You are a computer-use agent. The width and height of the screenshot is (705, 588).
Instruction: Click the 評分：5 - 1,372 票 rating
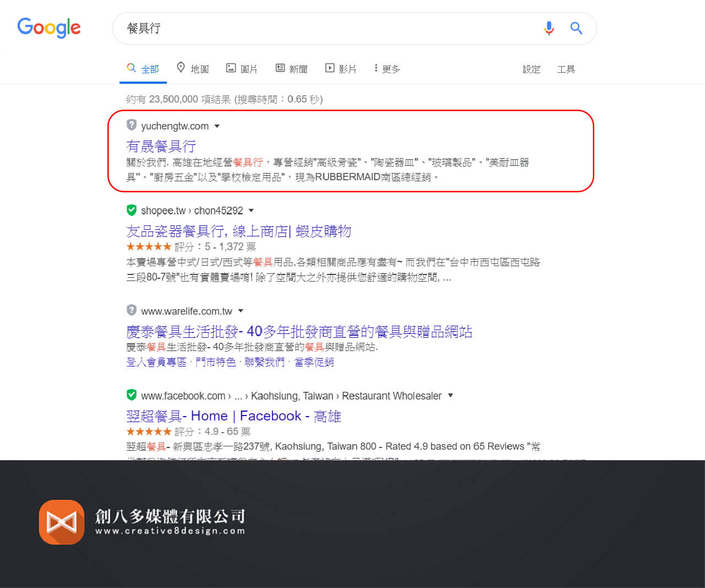coord(215,247)
